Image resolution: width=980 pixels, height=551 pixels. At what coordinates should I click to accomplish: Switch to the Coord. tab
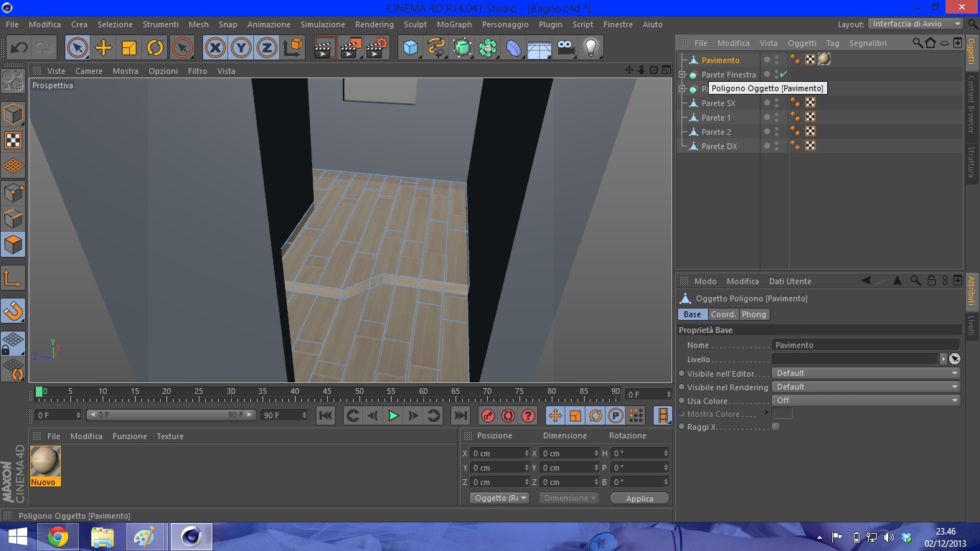tap(723, 314)
